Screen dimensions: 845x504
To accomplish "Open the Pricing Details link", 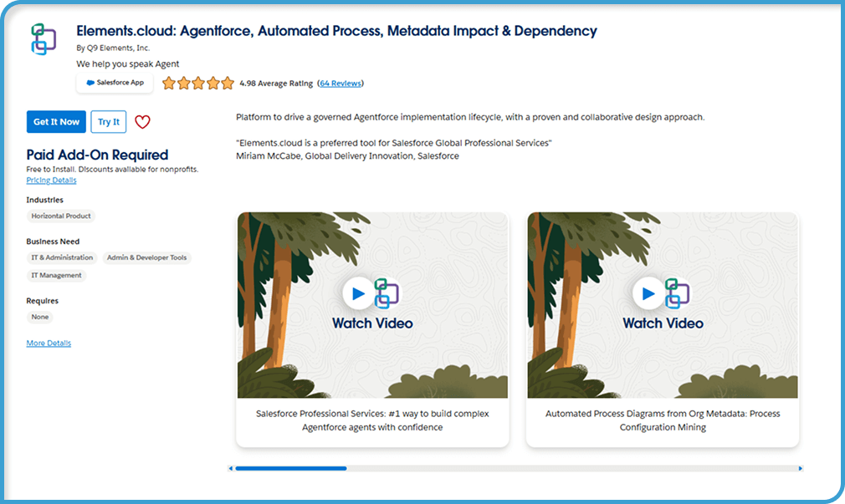I will (51, 181).
